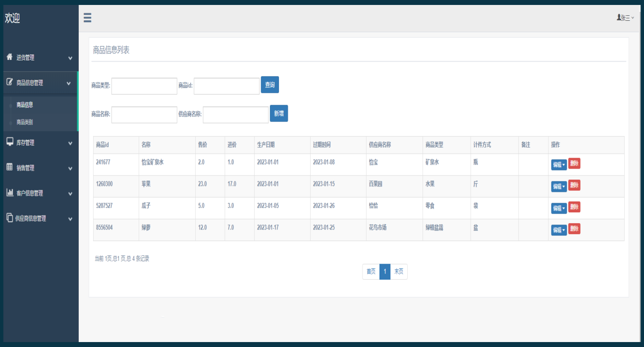The width and height of the screenshot is (644, 347).
Task: Click the bar chart icon beside 客户信息管理
Action: click(9, 192)
